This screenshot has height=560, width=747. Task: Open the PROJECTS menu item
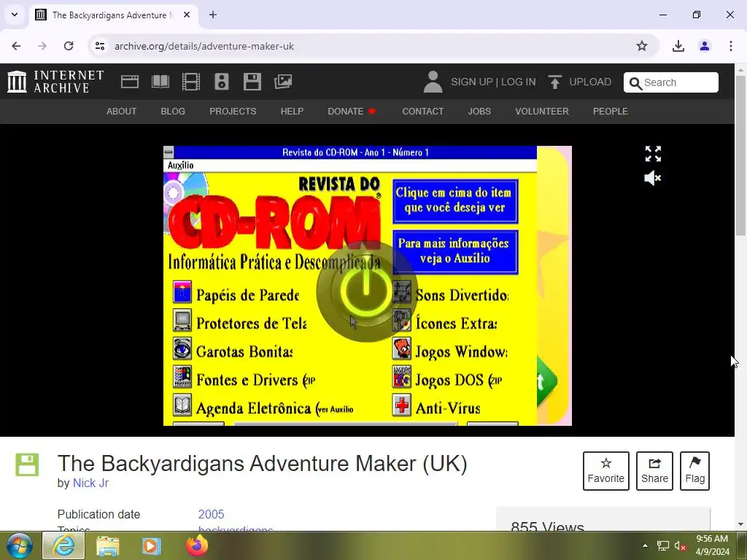233,112
